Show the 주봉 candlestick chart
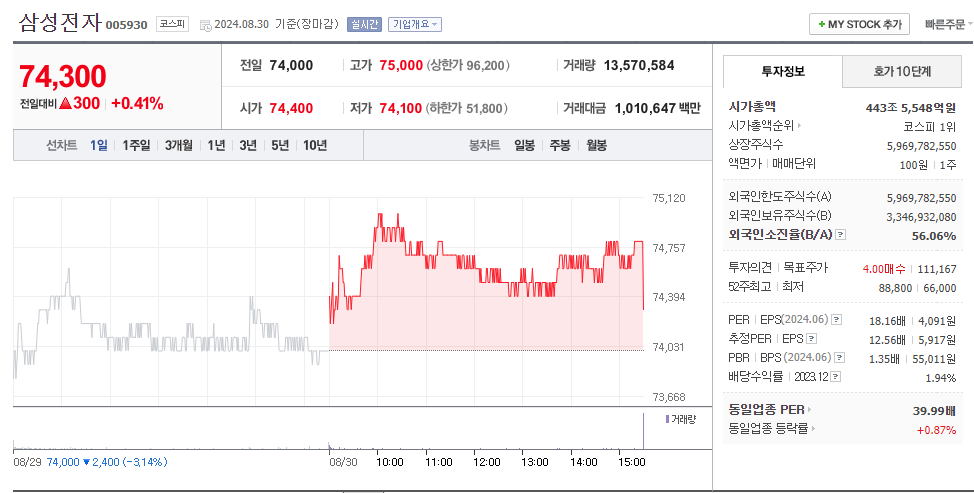Image resolution: width=974 pixels, height=493 pixels. pos(560,145)
